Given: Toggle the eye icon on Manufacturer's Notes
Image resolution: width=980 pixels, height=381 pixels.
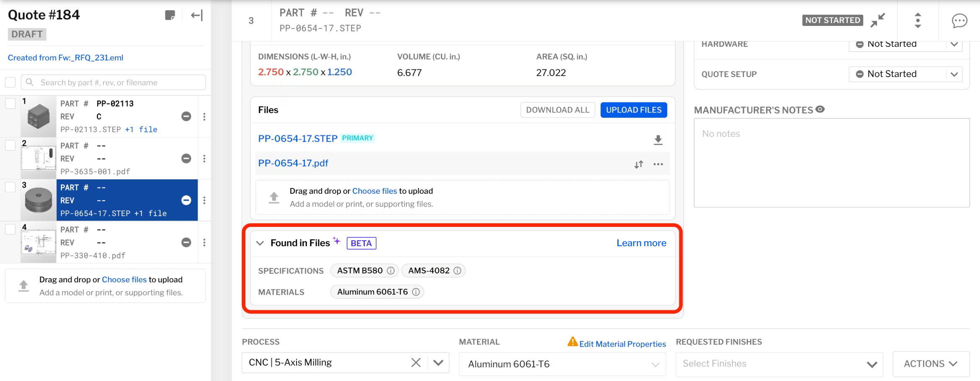Looking at the screenshot, I should click(x=820, y=109).
